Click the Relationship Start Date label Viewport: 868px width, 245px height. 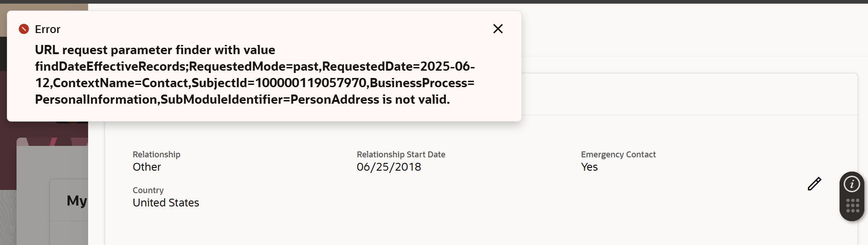pos(401,155)
